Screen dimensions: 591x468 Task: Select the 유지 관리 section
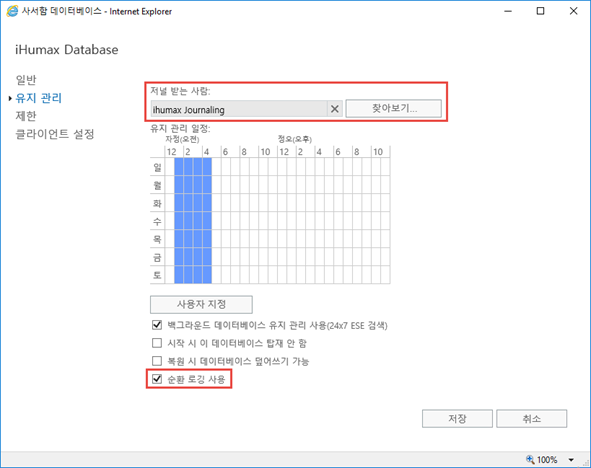point(38,98)
